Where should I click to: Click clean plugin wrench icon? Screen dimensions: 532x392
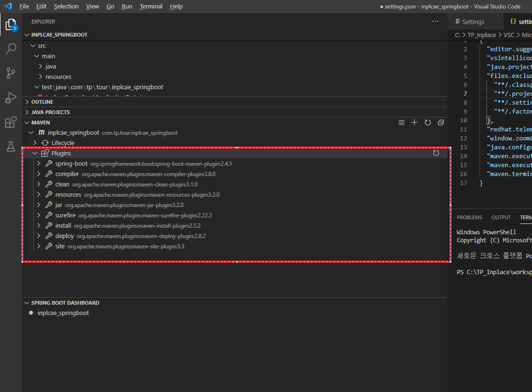pyautogui.click(x=49, y=184)
